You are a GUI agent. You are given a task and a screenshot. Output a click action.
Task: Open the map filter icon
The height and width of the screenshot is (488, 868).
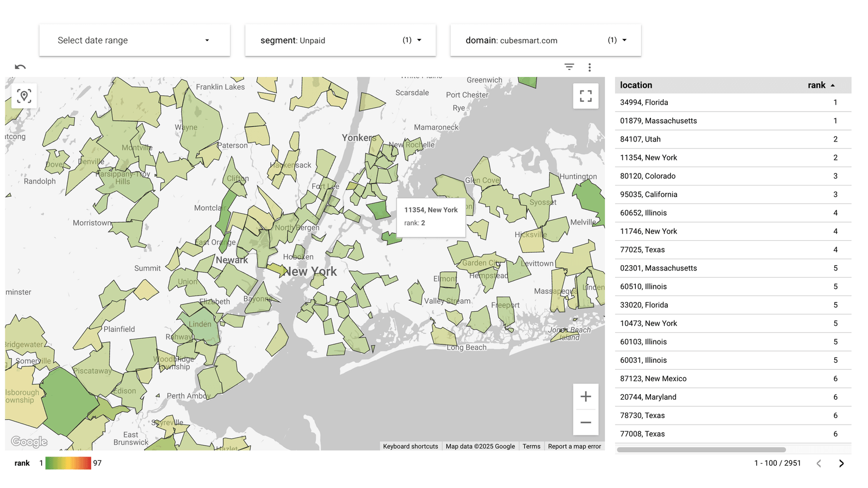[x=569, y=67]
